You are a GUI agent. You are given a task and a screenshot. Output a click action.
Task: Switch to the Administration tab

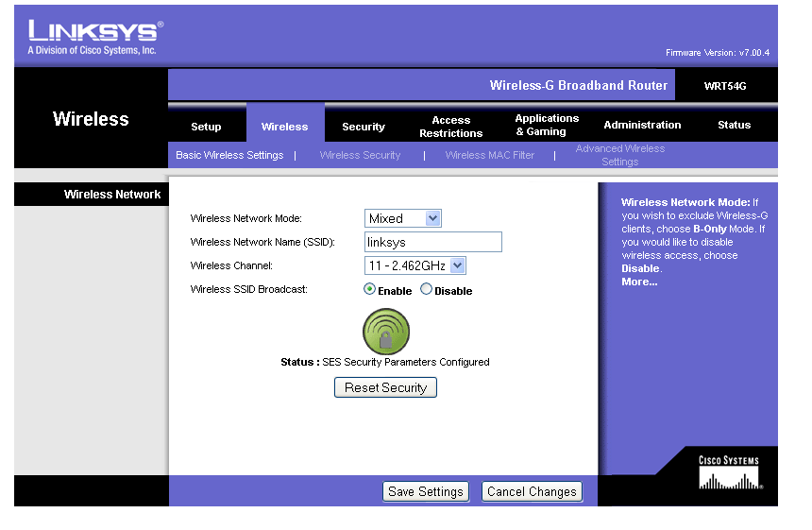point(642,125)
